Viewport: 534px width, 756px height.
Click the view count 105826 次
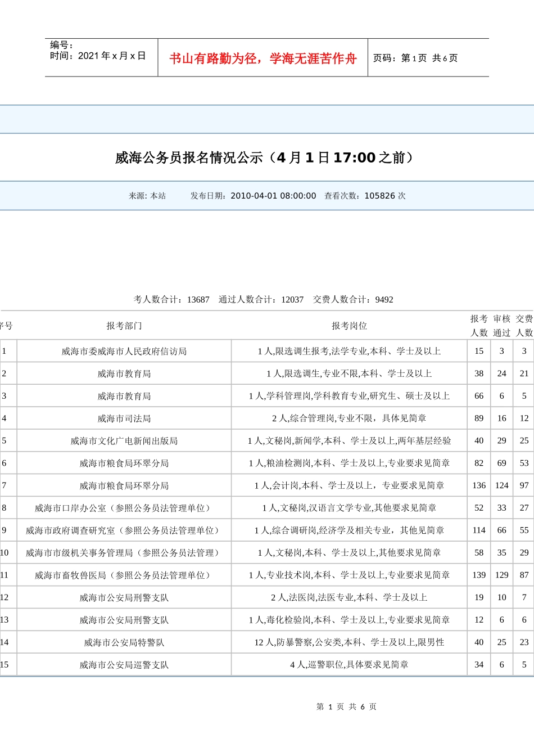(385, 196)
